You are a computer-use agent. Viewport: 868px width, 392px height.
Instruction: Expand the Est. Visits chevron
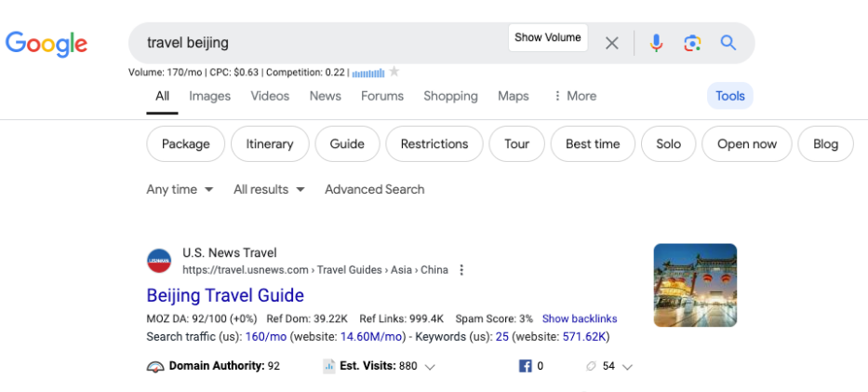[430, 367]
